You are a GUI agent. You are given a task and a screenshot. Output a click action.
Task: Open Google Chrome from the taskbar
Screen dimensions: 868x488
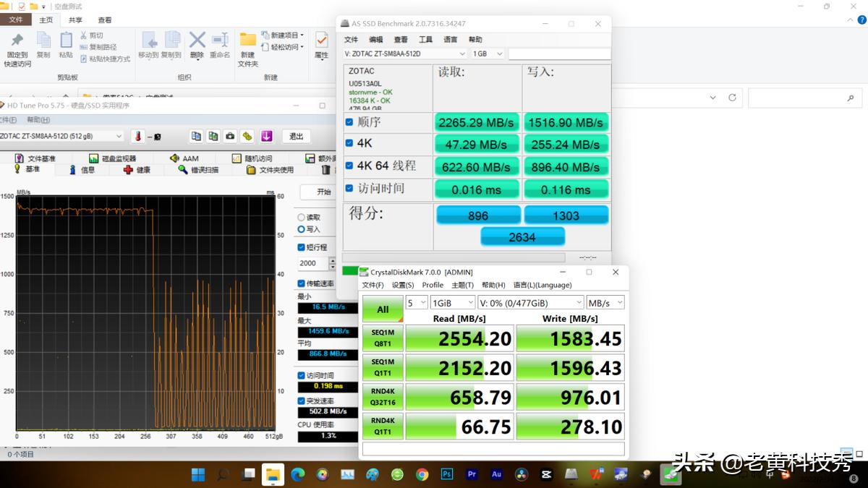coord(422,474)
